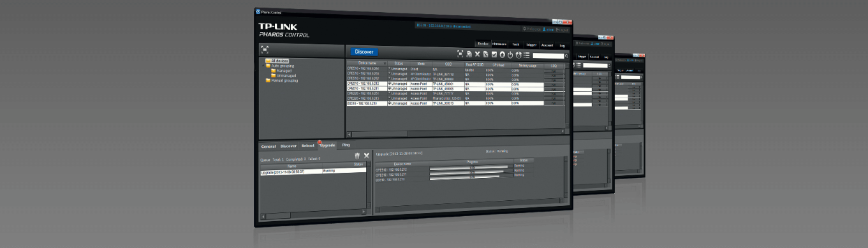Click the X delete icon in device toolbar
The height and width of the screenshot is (248, 868).
477,54
